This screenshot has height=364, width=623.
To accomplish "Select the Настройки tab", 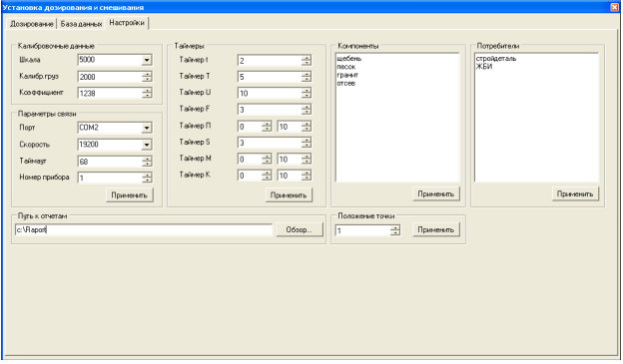I will [x=127, y=23].
